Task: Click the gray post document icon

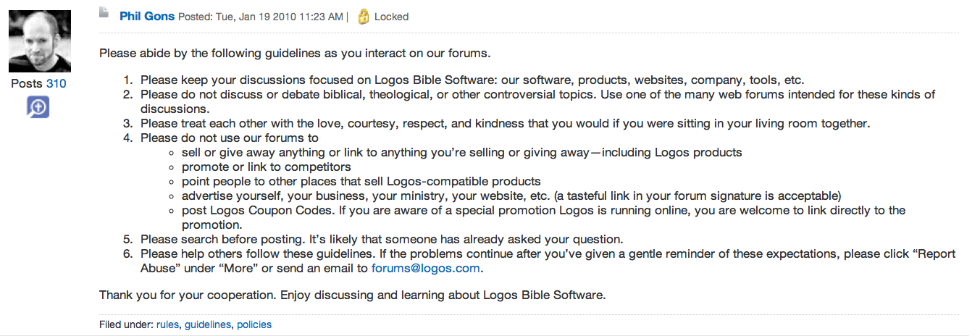Action: tap(104, 13)
